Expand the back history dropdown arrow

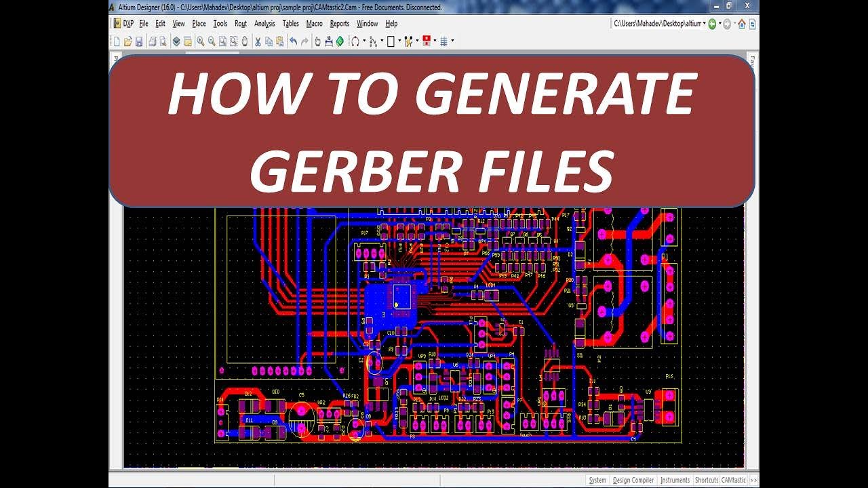point(719,24)
